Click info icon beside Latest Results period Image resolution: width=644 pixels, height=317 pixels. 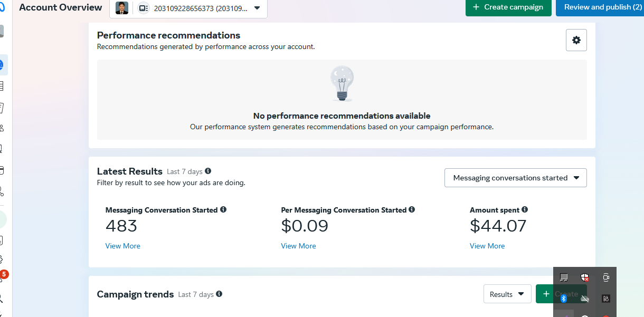[x=208, y=171]
